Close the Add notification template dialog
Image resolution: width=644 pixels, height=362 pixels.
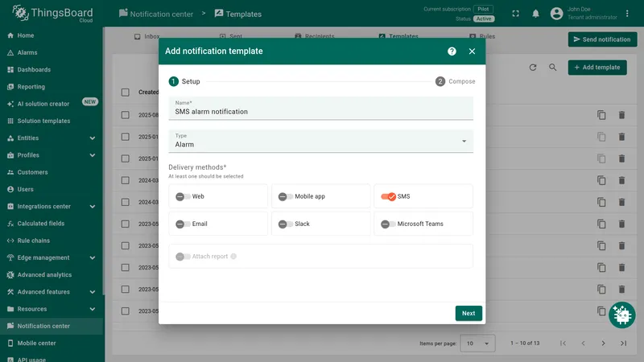click(x=472, y=51)
